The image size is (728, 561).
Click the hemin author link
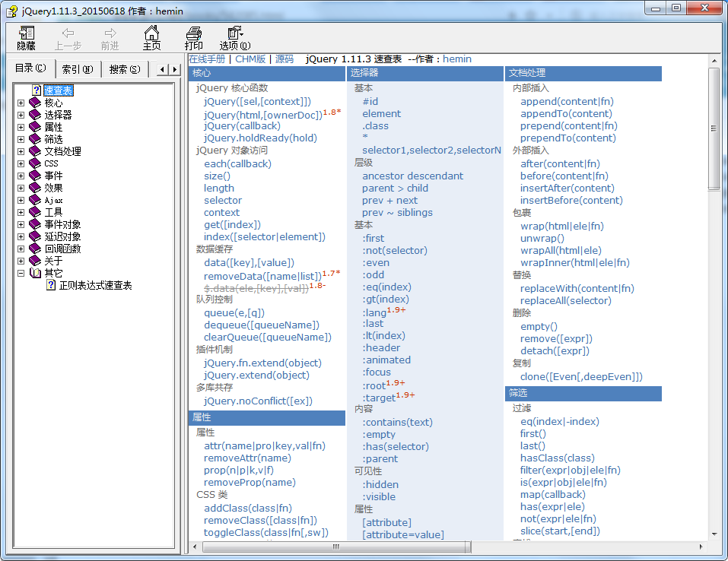pos(456,59)
